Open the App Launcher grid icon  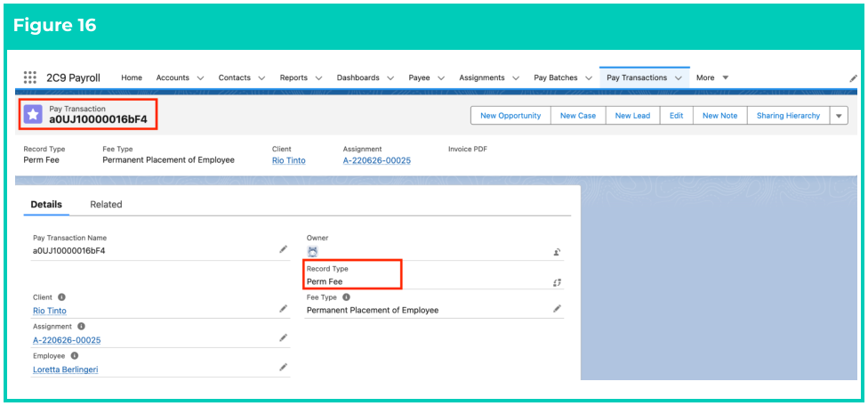tap(30, 77)
